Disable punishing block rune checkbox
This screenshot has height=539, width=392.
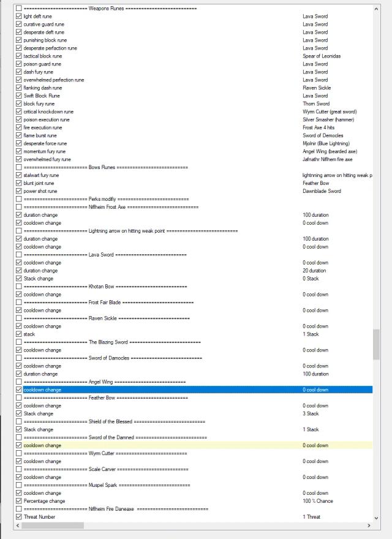pos(19,40)
